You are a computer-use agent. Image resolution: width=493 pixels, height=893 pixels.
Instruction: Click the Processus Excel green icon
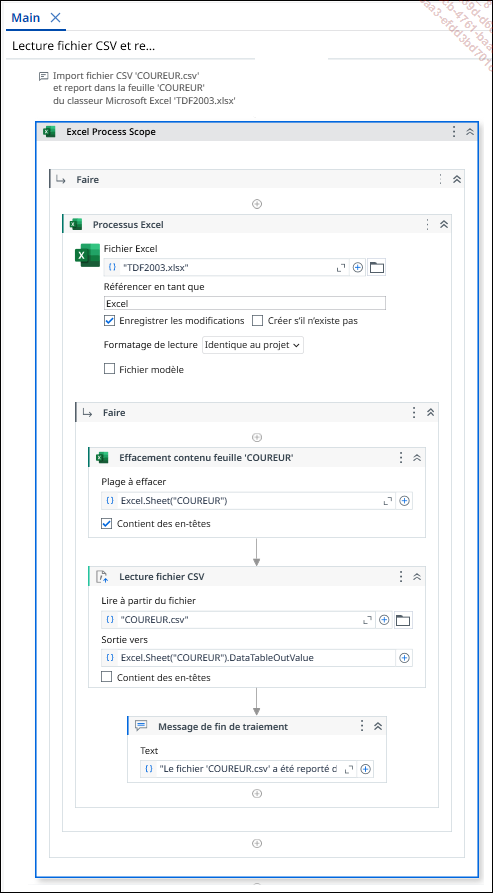(76, 224)
